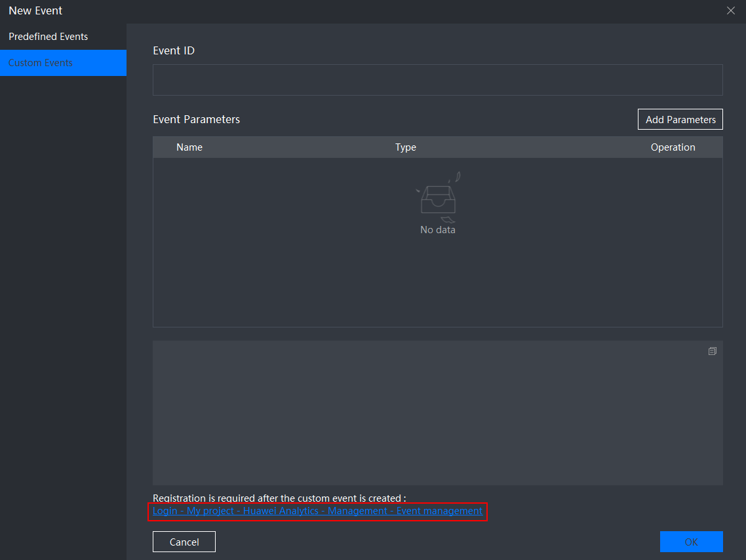Click the New Event dialog title
Screen dimensions: 746x560
[35, 10]
